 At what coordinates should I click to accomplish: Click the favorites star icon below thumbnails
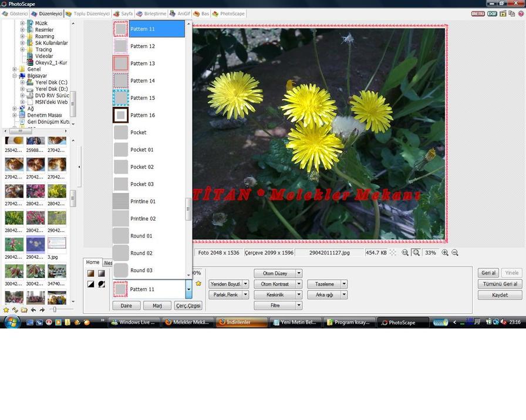pyautogui.click(x=6, y=310)
